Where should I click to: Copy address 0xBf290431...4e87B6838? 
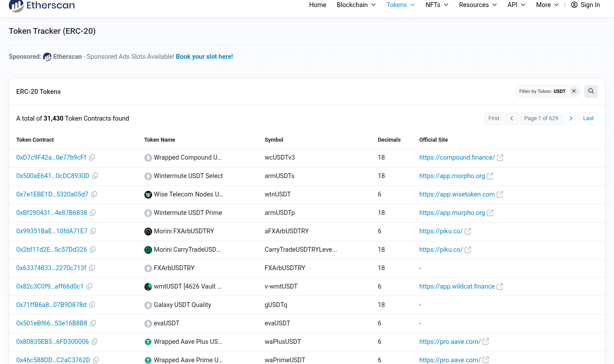pyautogui.click(x=93, y=213)
